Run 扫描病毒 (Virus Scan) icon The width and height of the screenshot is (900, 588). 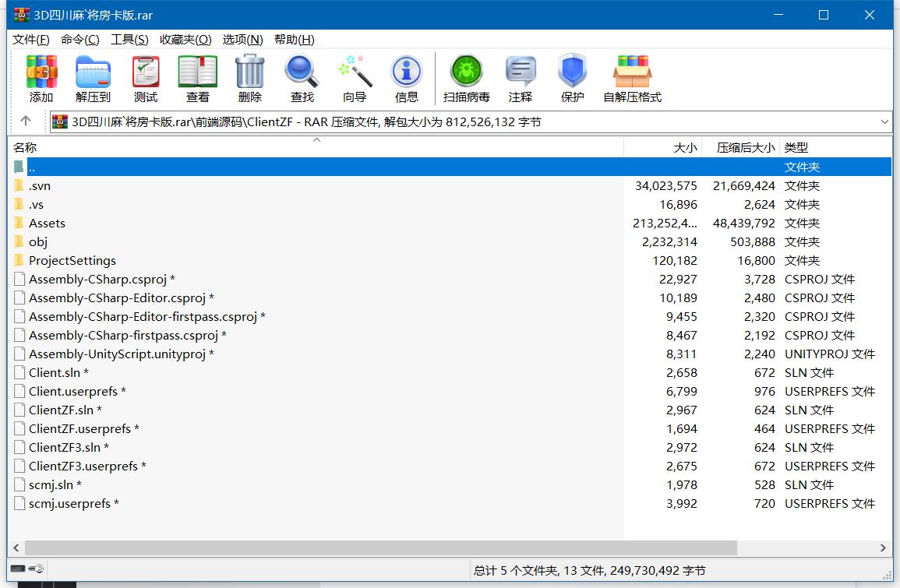coord(466,78)
